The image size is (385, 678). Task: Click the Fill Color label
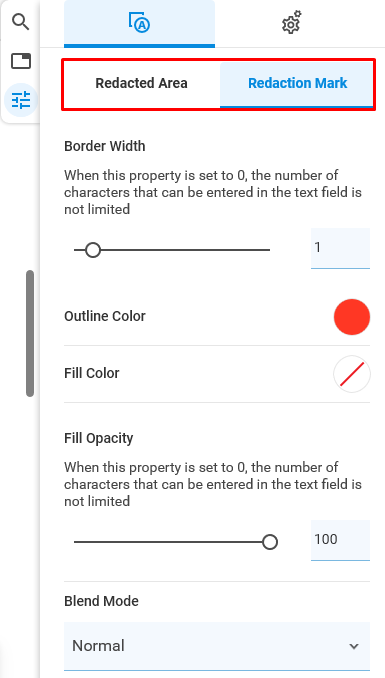[91, 373]
